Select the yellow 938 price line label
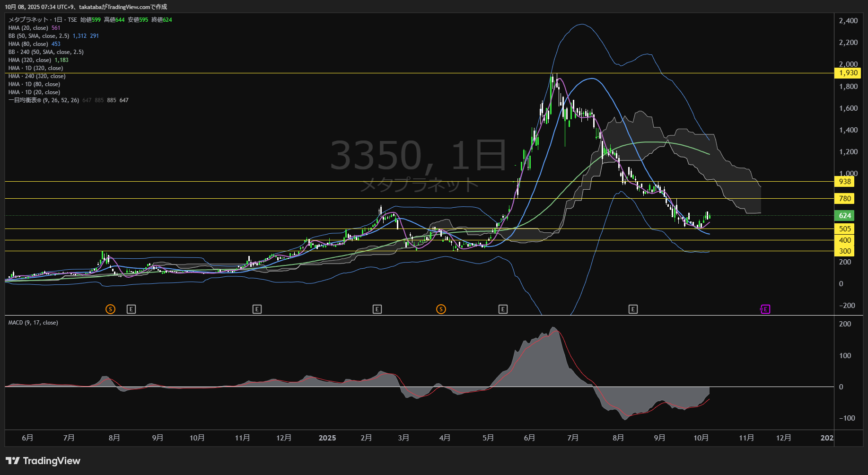This screenshot has width=868, height=475. click(x=845, y=182)
